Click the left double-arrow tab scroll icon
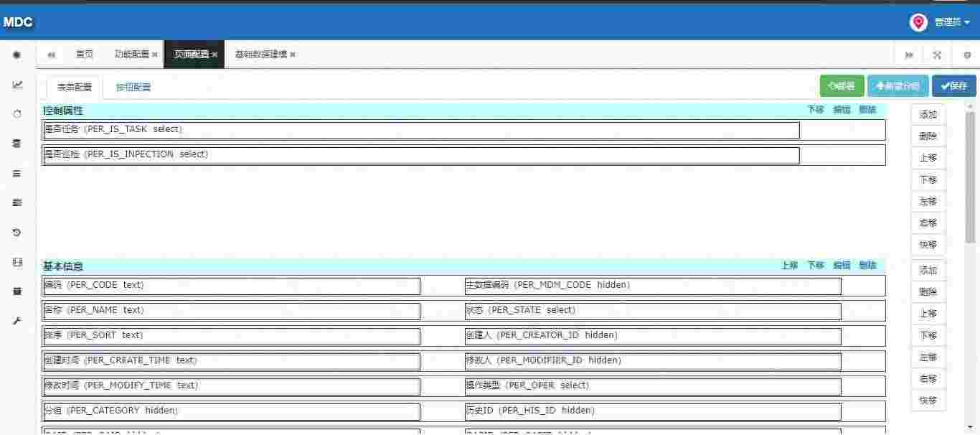This screenshot has height=435, width=980. coord(52,55)
